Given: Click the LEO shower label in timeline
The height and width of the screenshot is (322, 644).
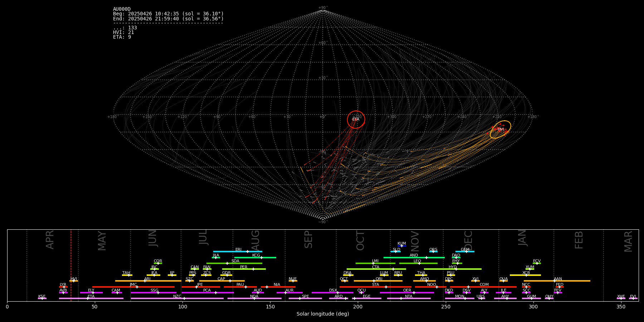Looking at the screenshot, I should click(418, 261).
